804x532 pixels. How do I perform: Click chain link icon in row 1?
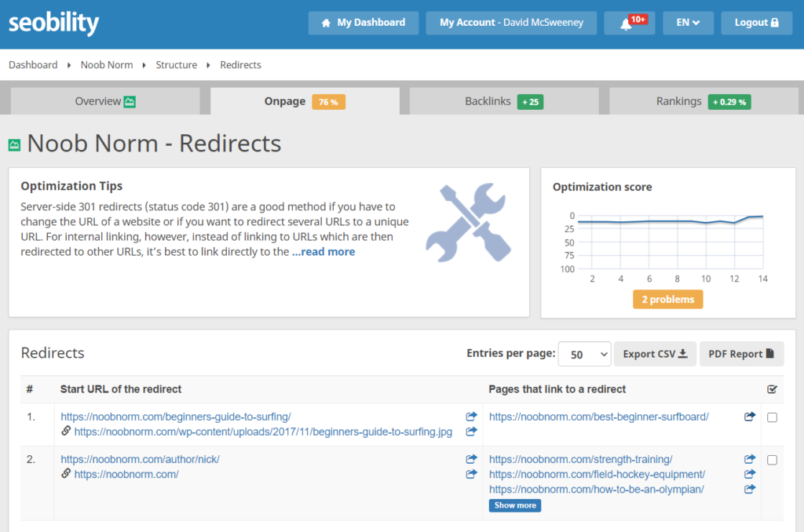66,431
